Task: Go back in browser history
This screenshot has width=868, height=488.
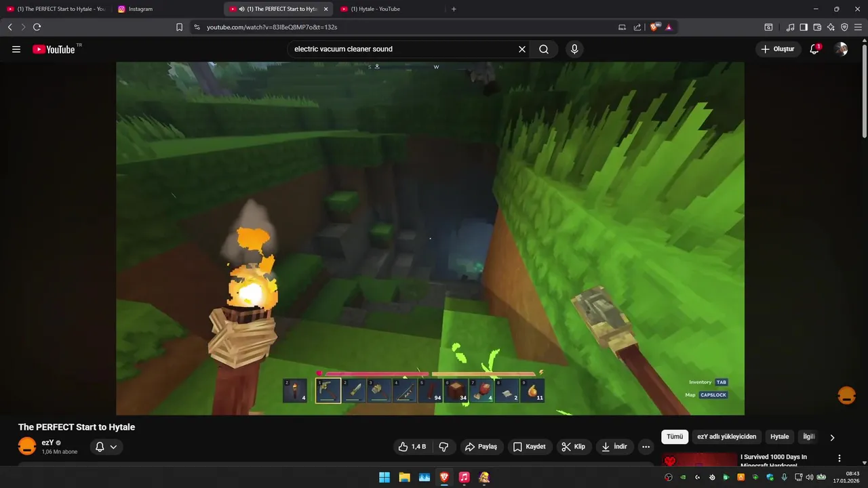Action: [x=9, y=27]
